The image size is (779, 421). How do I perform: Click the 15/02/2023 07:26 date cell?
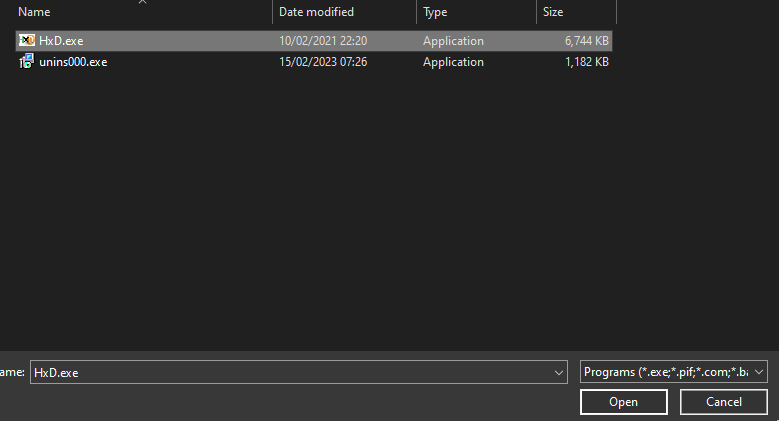click(323, 62)
